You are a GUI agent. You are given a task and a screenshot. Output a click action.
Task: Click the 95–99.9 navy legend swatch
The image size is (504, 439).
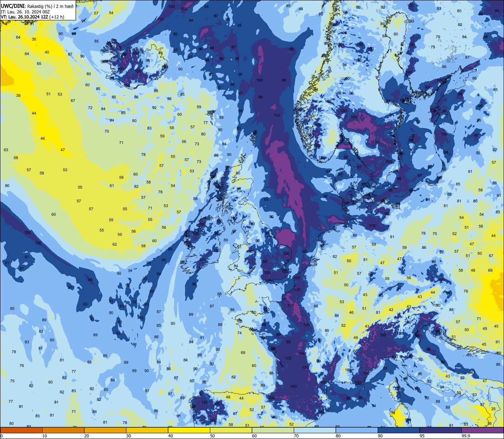[x=440, y=430]
